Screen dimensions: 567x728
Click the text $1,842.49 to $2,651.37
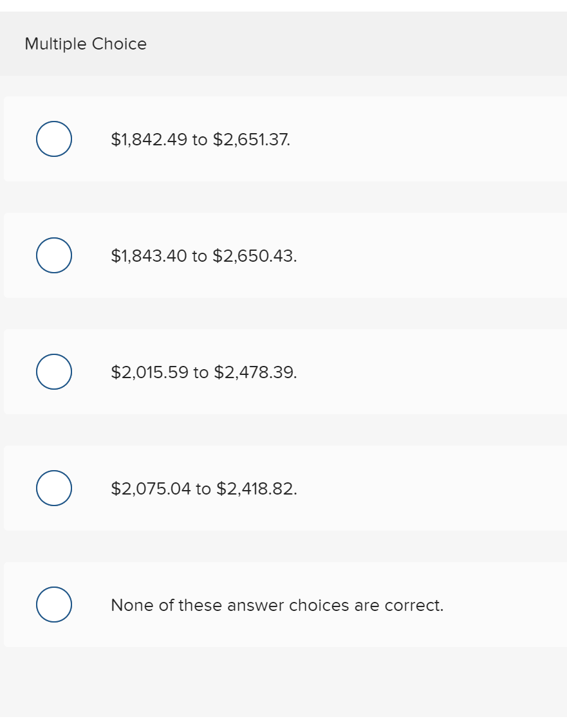click(200, 139)
